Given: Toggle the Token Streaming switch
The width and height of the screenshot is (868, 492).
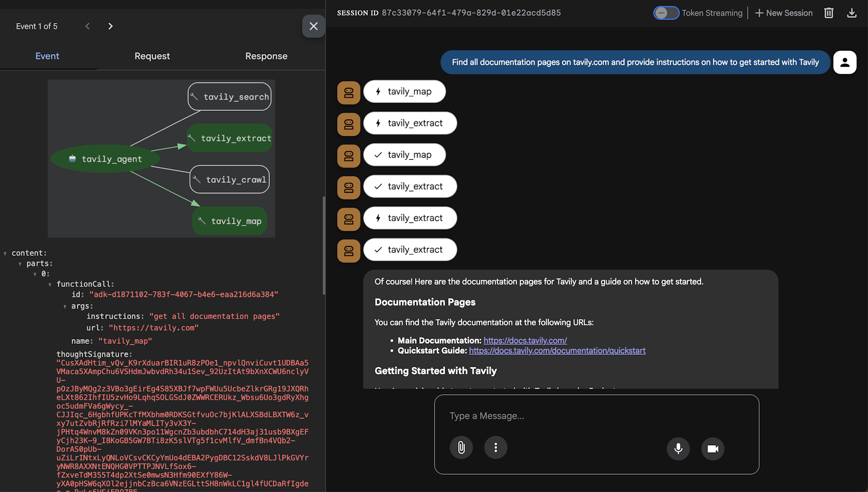Looking at the screenshot, I should click(666, 13).
